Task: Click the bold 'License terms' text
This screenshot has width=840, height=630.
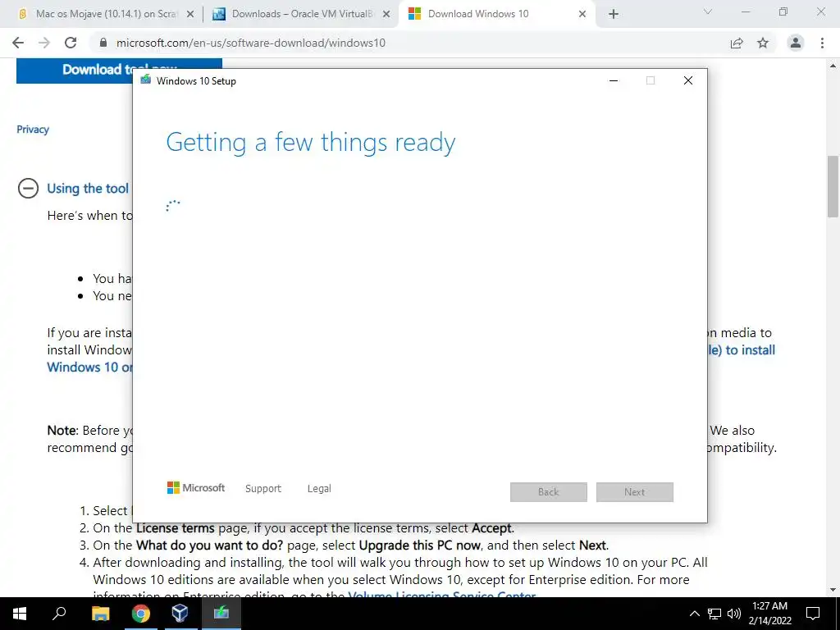Action: point(176,528)
